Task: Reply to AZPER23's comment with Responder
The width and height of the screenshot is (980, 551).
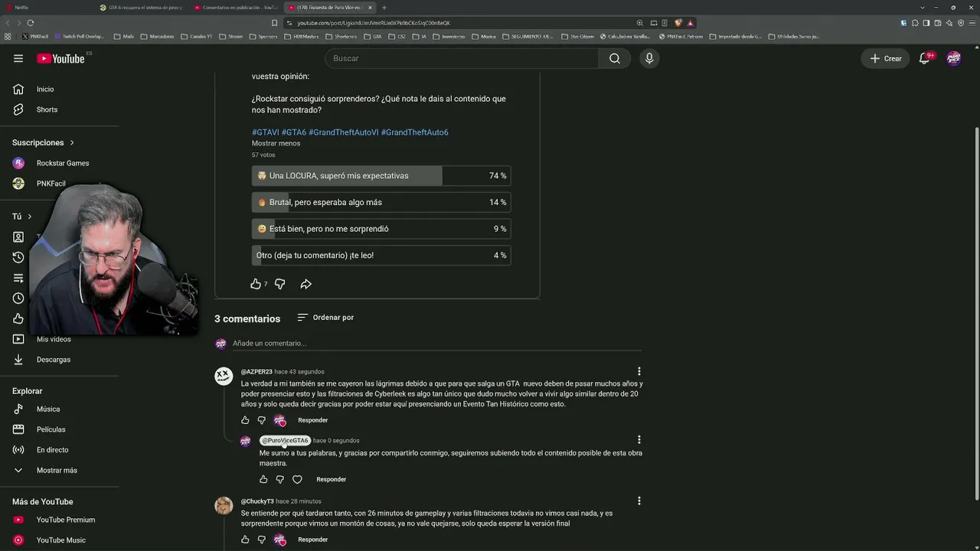Action: tap(313, 420)
